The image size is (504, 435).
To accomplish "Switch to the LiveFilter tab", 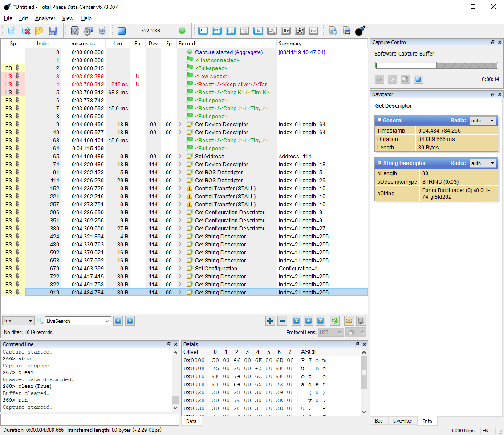I will (402, 421).
